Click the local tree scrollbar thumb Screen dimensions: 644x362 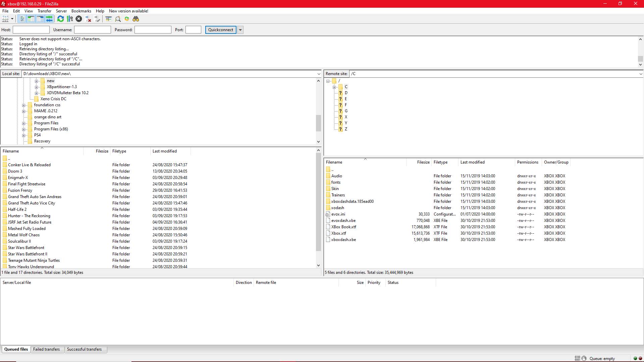pos(319,123)
